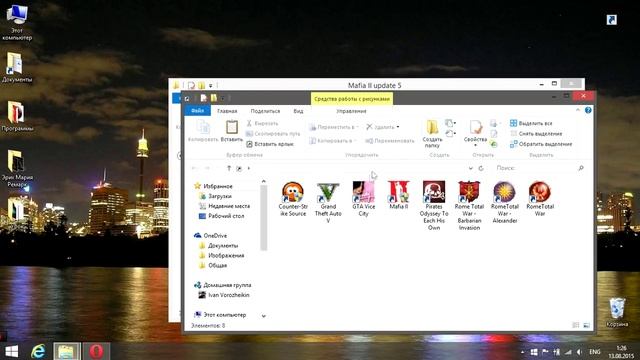Open Рабочий стол in navigation pane

point(222,216)
